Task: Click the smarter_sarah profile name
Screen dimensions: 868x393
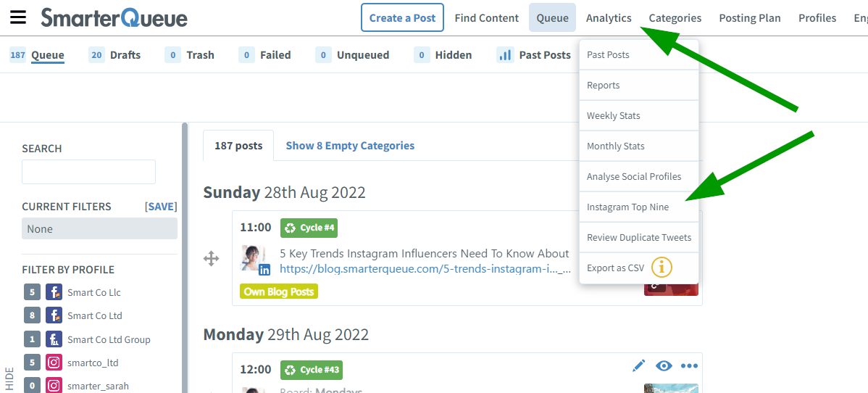Action: pos(98,385)
